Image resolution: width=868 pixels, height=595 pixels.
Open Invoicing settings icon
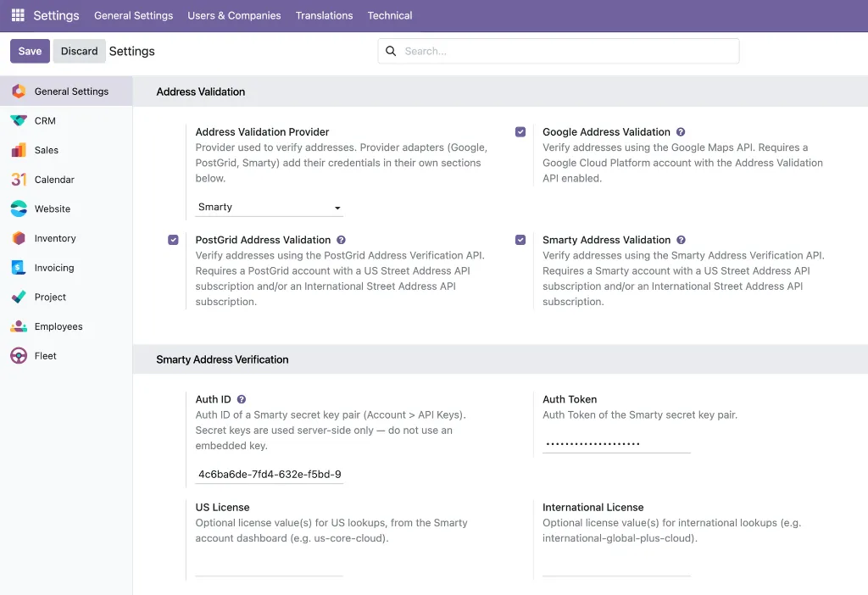pyautogui.click(x=19, y=267)
